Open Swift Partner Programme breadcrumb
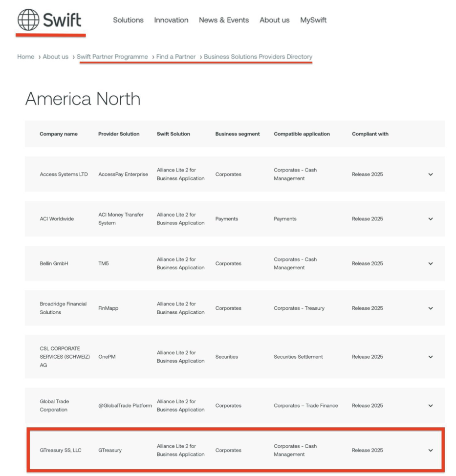This screenshot has width=456, height=476. [x=112, y=57]
